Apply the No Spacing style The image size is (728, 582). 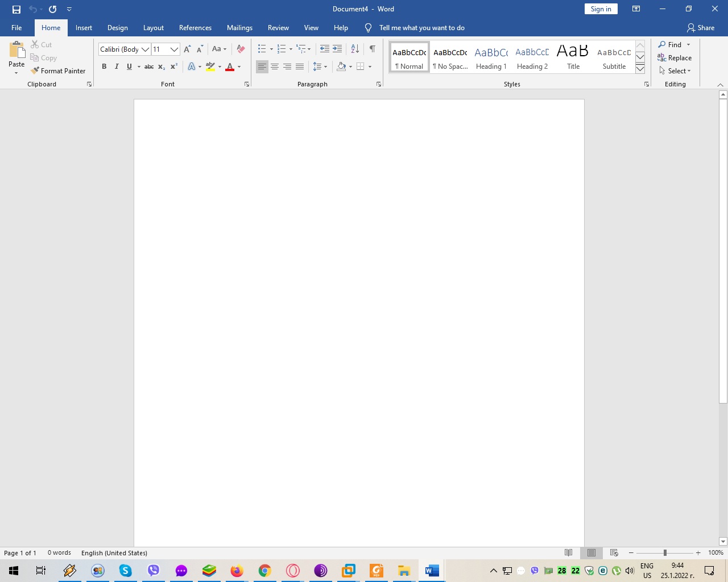(x=450, y=58)
